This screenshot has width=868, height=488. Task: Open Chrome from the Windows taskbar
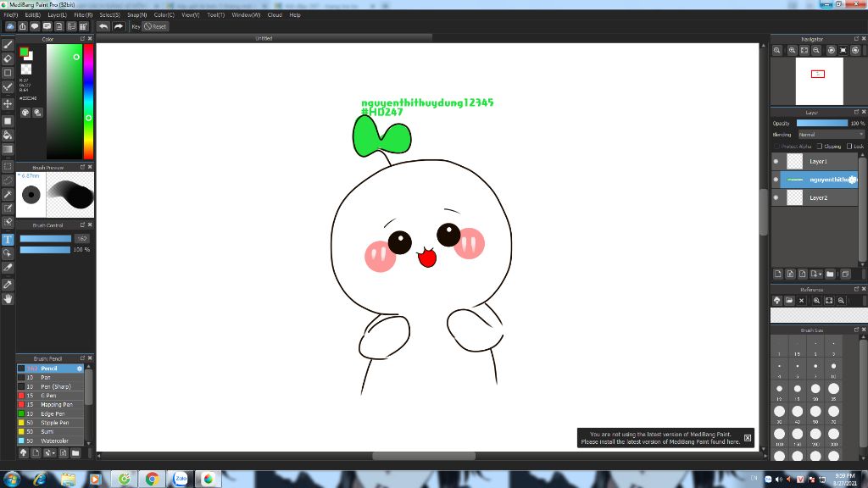(x=152, y=479)
